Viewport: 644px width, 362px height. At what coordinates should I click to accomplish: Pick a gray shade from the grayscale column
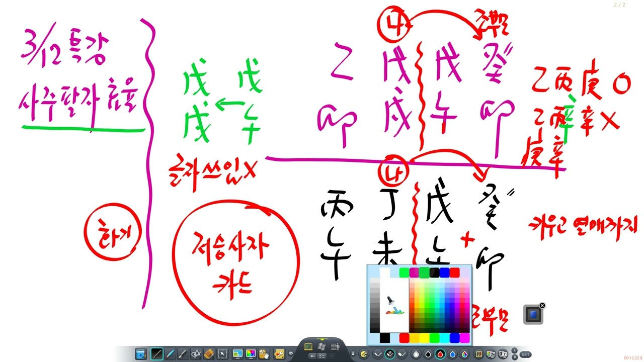(375, 305)
